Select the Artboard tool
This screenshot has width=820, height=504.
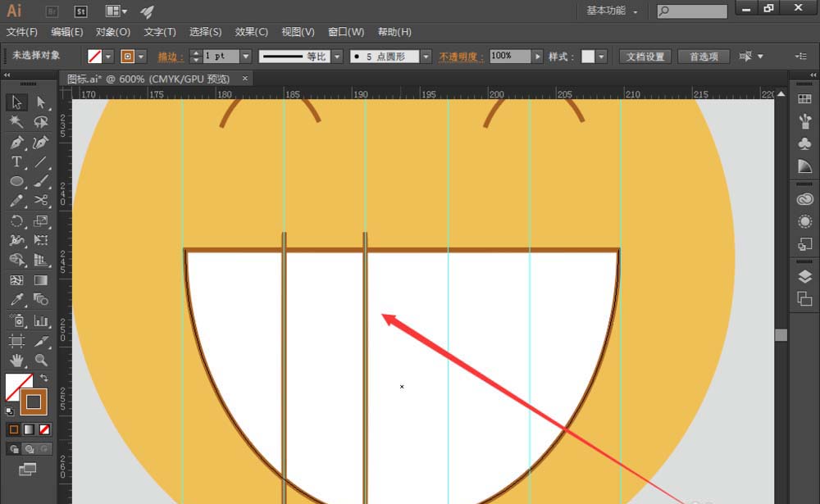(16, 341)
